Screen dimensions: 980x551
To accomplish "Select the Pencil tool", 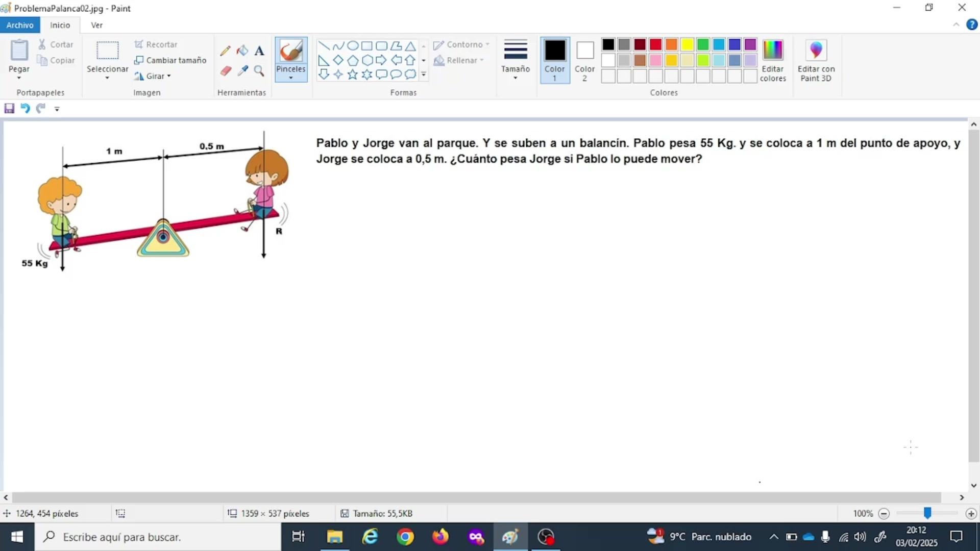I will tap(225, 51).
